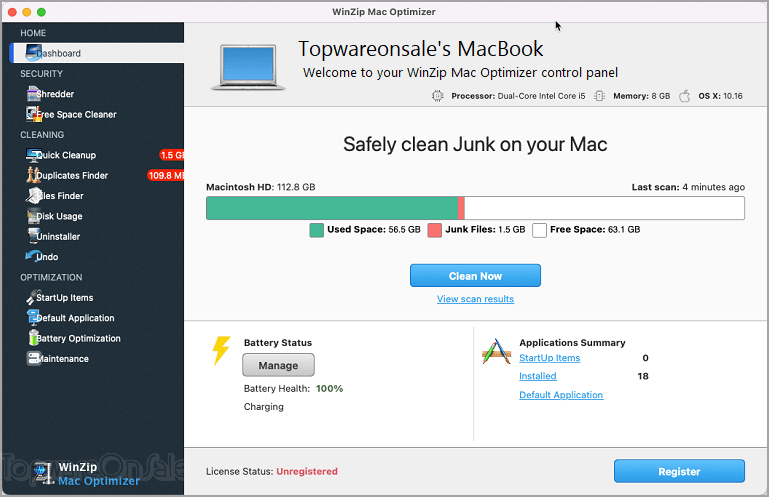Start cleanup with Clean Now button
Screen dimensions: 769x497
click(475, 276)
